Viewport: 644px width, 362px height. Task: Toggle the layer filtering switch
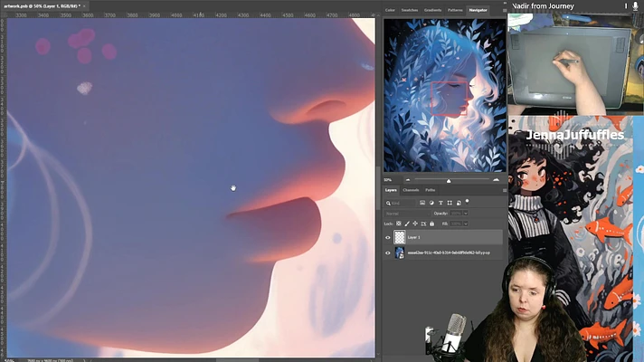[x=467, y=202]
